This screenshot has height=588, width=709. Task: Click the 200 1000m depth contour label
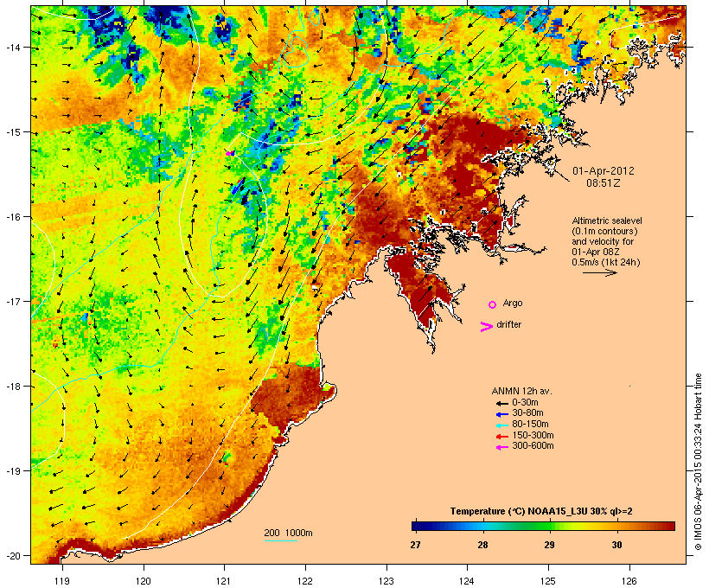[288, 533]
